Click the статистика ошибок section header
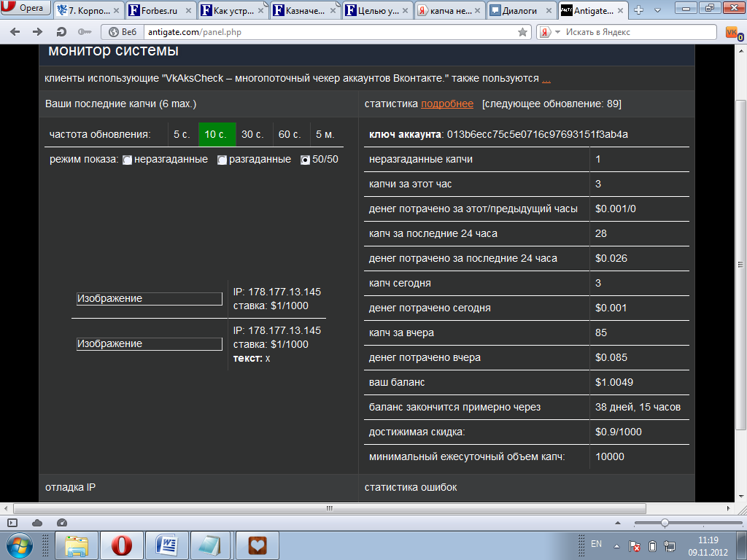 tap(411, 487)
